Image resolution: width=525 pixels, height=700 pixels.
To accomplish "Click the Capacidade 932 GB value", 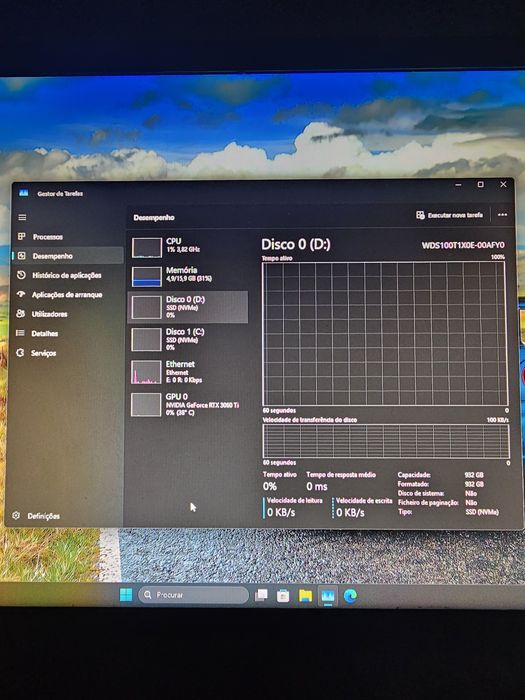I will click(474, 475).
